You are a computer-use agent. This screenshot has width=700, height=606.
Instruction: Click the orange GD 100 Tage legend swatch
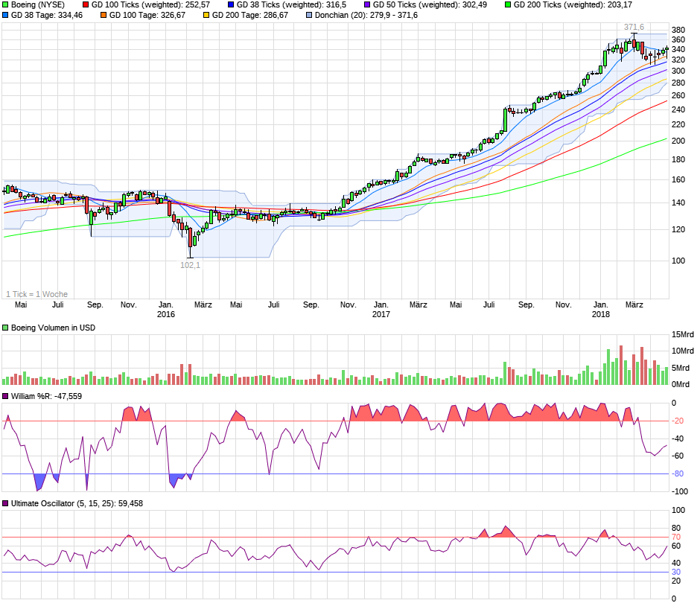tap(104, 15)
